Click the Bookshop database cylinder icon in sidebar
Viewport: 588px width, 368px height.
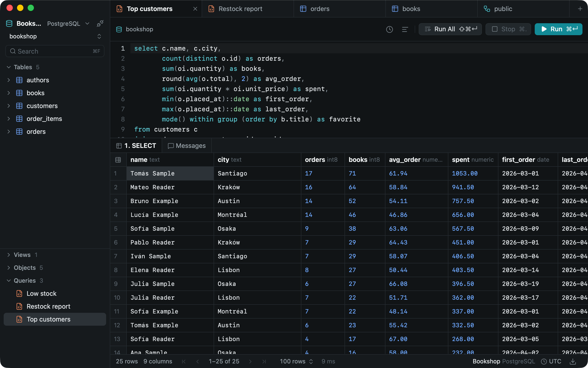(x=9, y=24)
